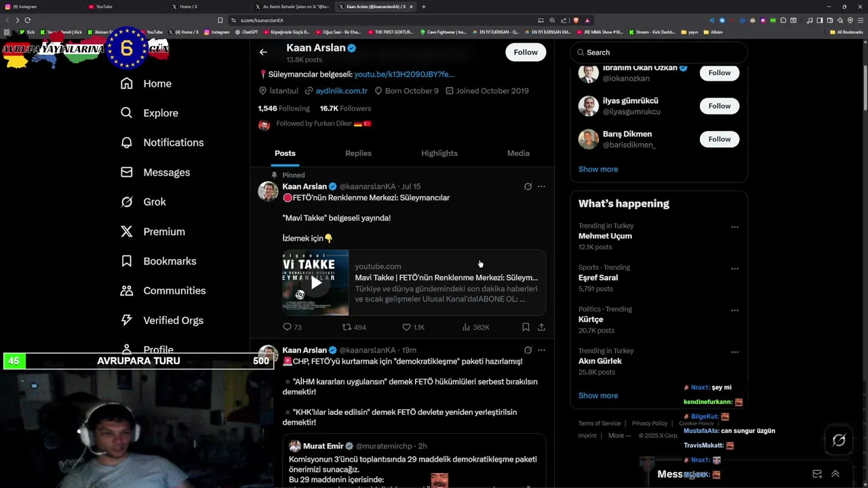Bookmark the pinned Mavi Takke post
Image resolution: width=868 pixels, height=488 pixels.
[x=526, y=327]
